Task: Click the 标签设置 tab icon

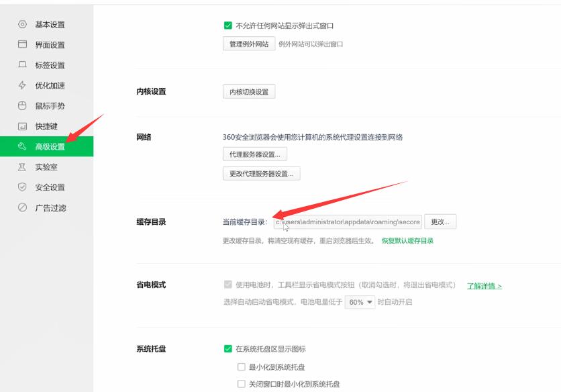Action: [x=22, y=65]
